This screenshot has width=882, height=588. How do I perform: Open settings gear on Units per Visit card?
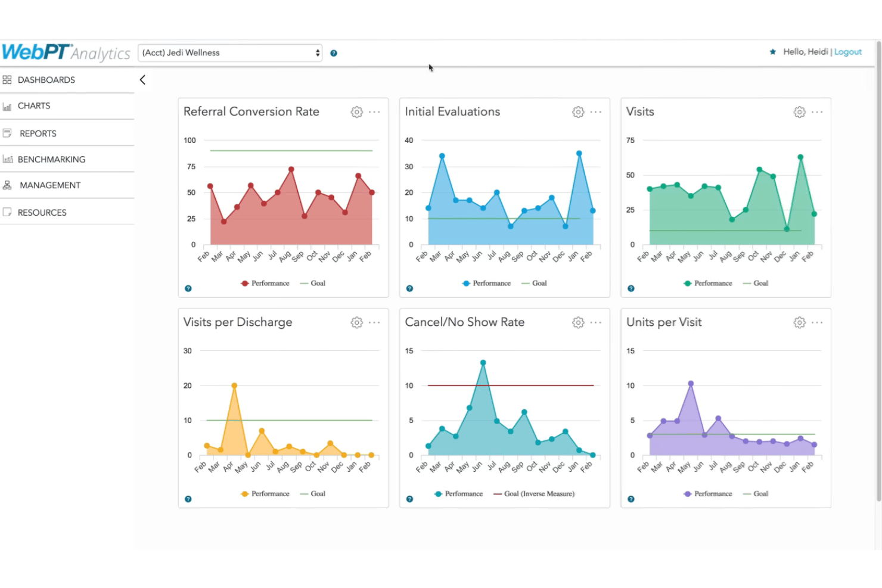[800, 322]
